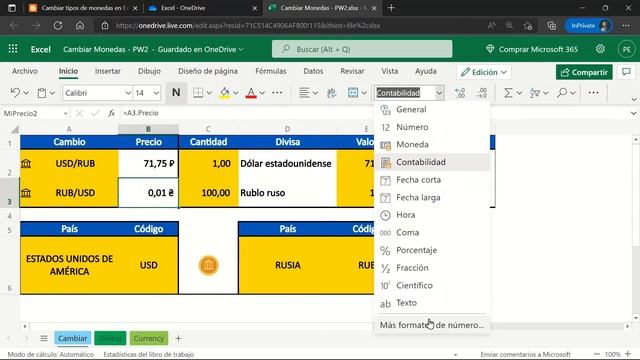
Task: Open the Archivo menu
Action: pyautogui.click(x=24, y=71)
